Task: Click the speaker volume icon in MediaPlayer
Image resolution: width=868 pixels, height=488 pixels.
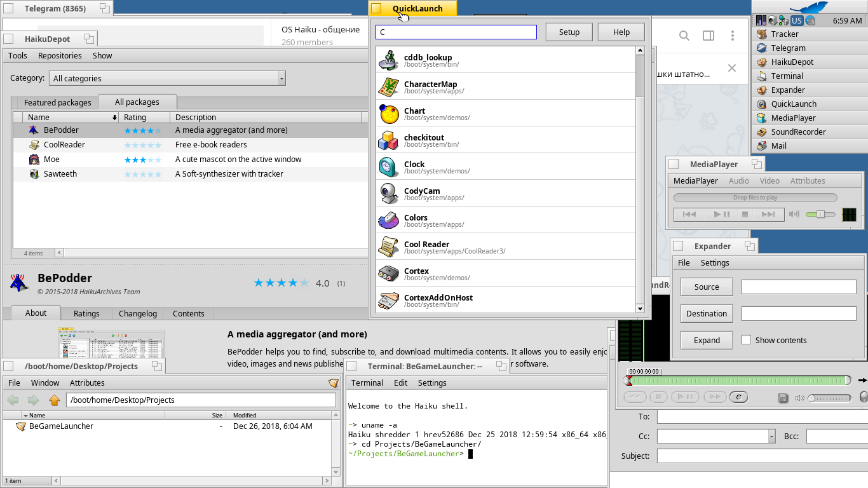Action: point(794,214)
